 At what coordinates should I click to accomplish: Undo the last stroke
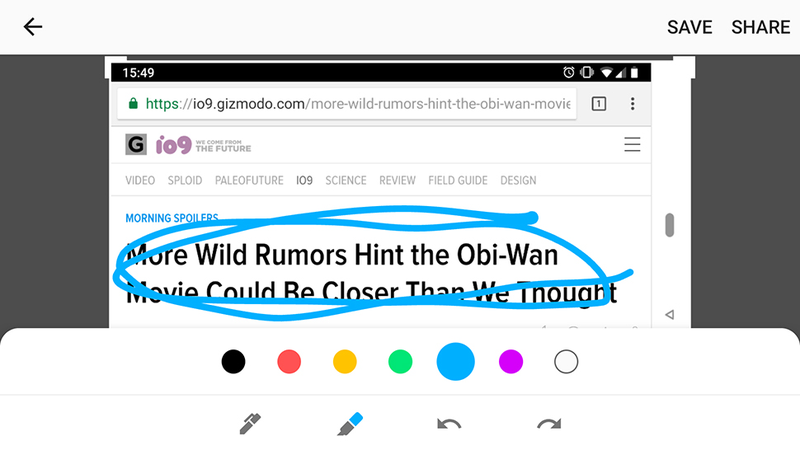(x=449, y=424)
